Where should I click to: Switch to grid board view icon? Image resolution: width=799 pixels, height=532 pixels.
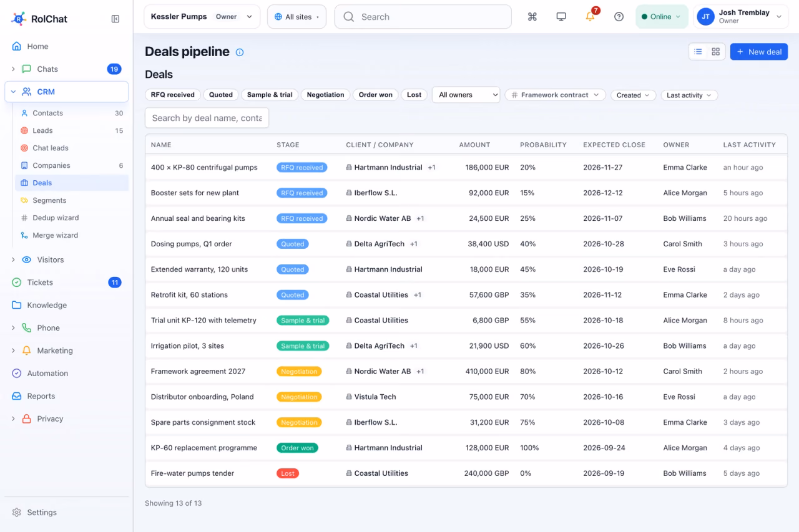[x=716, y=52]
